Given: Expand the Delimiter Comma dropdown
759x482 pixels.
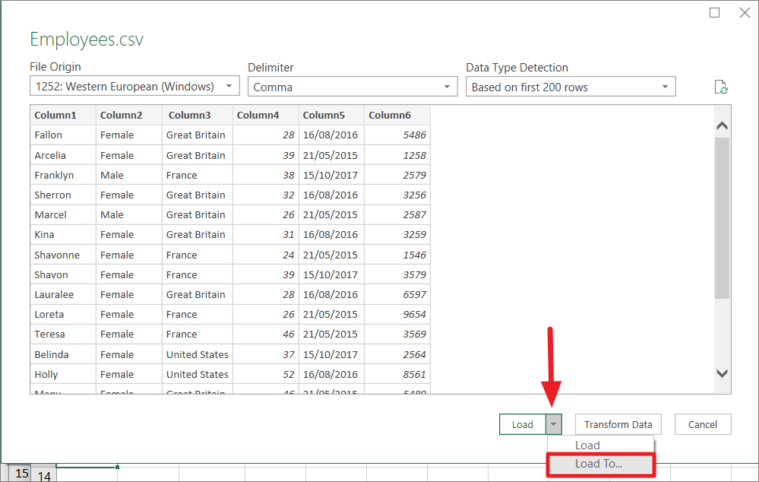Looking at the screenshot, I should (x=350, y=87).
